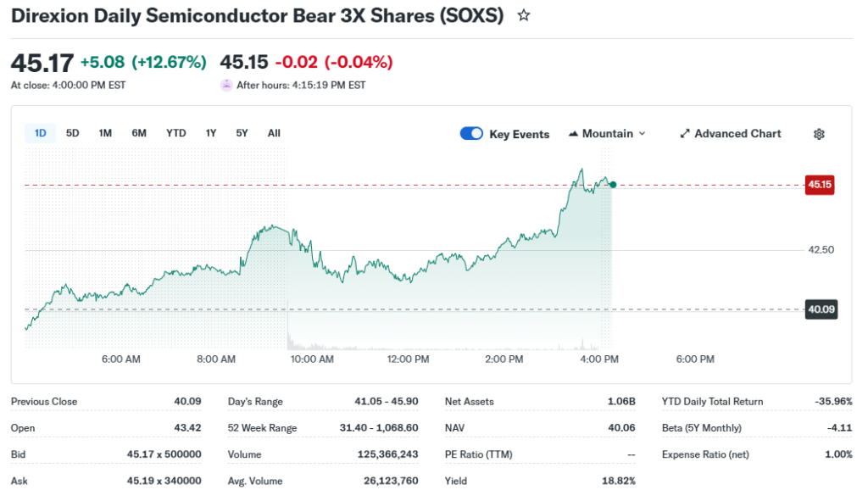Click the red 45.15 price label
The height and width of the screenshot is (501, 868).
pyautogui.click(x=820, y=184)
